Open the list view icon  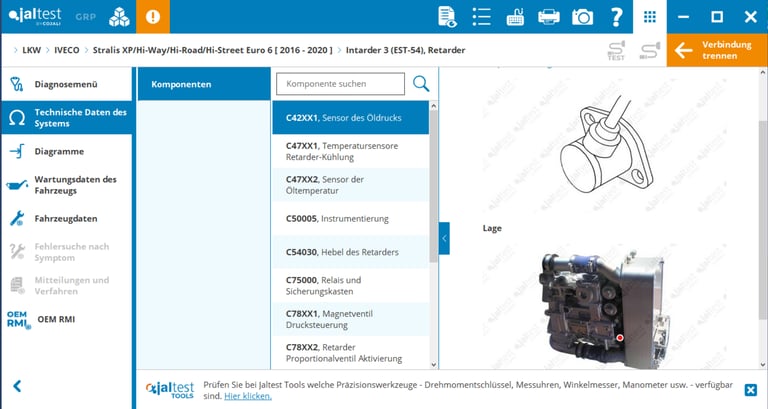481,17
